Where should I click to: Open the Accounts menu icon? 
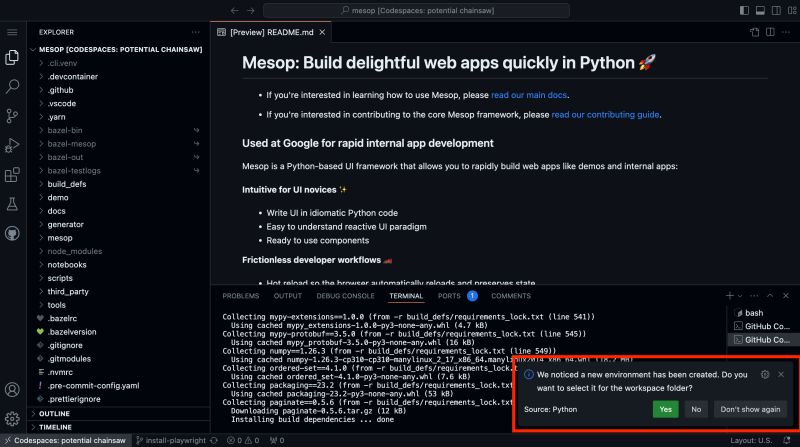coord(12,390)
